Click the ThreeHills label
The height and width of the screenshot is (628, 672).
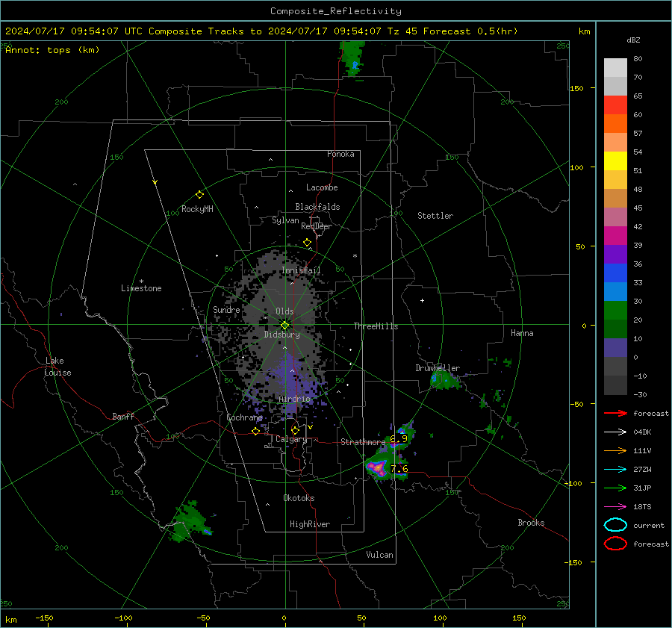[x=376, y=326]
